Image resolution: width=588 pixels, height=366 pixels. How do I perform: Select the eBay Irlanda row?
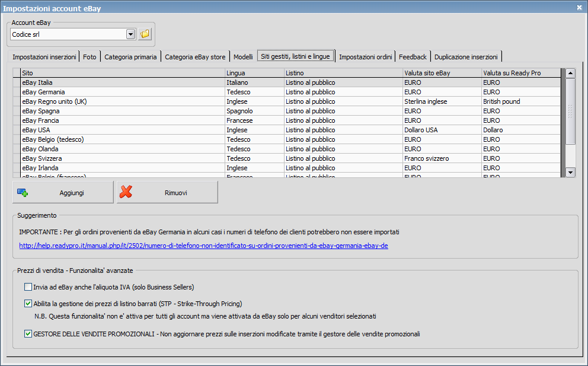click(287, 168)
